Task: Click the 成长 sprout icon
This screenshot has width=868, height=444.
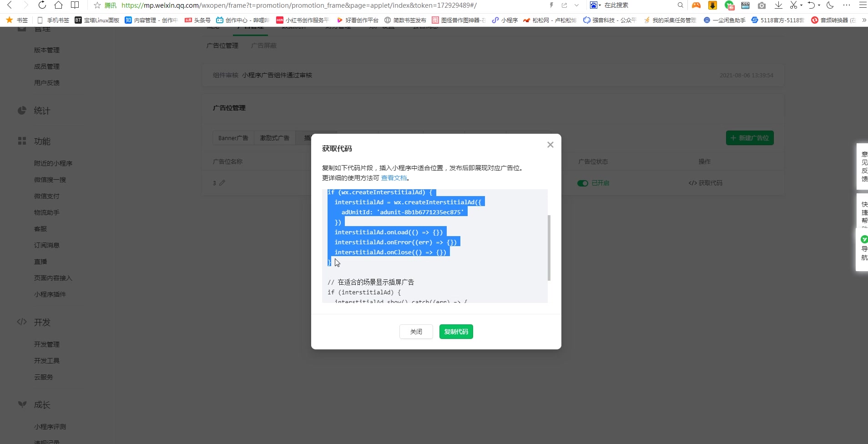Action: click(22, 404)
